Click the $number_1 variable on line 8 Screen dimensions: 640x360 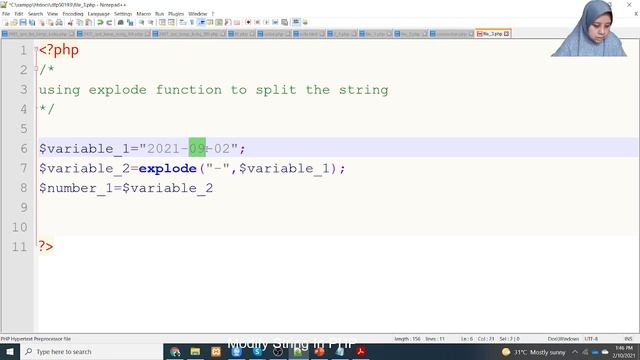pos(76,188)
